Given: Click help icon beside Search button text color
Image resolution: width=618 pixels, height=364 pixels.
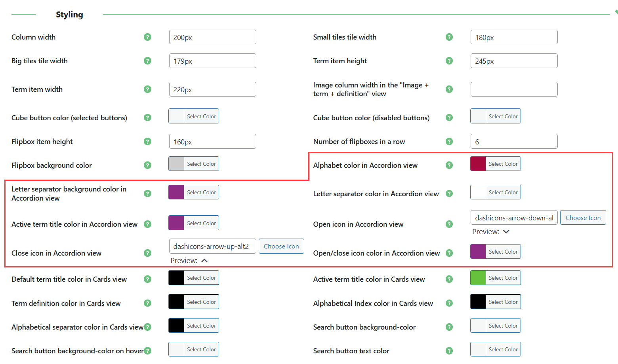Looking at the screenshot, I should (x=449, y=351).
